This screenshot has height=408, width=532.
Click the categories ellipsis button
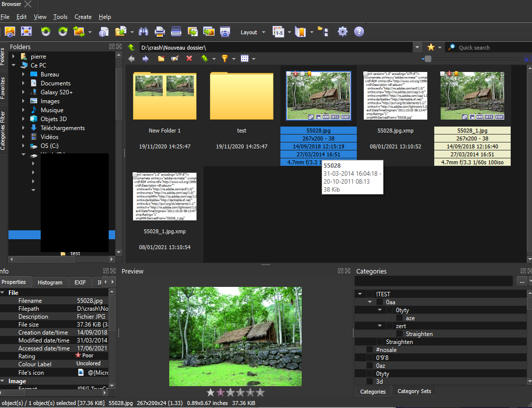pos(521,281)
